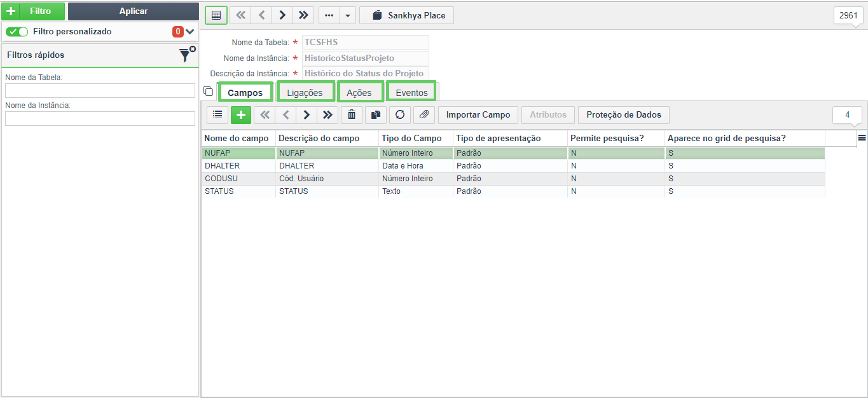
Task: Click the Histórico do Status do Projeto field
Action: coord(366,73)
